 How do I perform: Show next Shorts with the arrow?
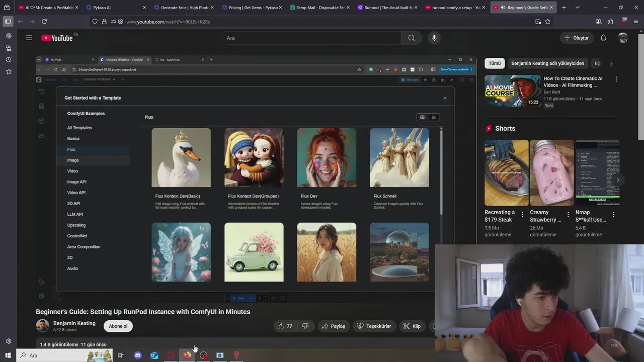[x=618, y=179]
